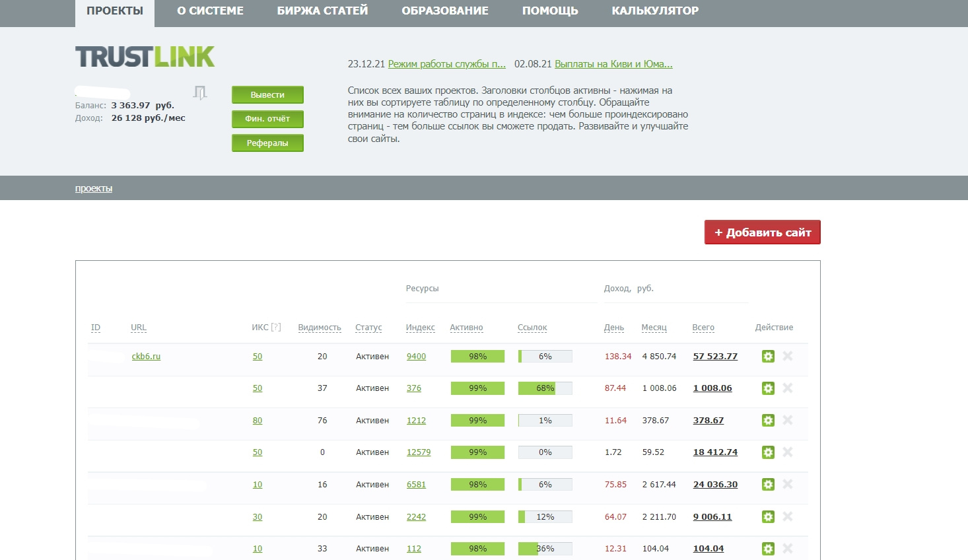Sort table by ИКС column header
This screenshot has height=560, width=968.
click(260, 328)
